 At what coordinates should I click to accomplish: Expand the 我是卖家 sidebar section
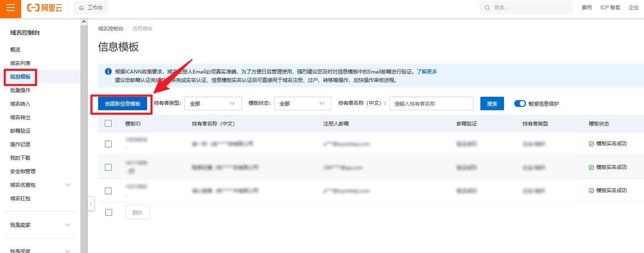point(68,225)
